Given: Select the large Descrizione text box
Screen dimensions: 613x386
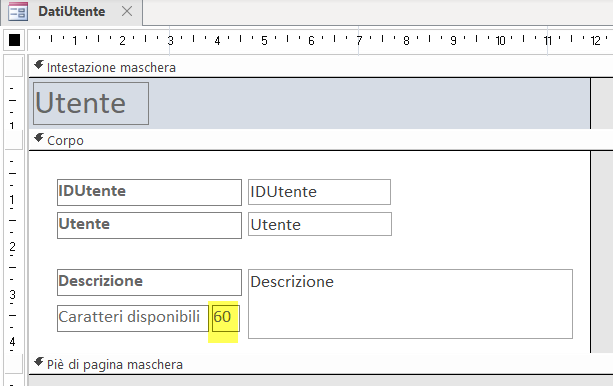Looking at the screenshot, I should [410, 304].
